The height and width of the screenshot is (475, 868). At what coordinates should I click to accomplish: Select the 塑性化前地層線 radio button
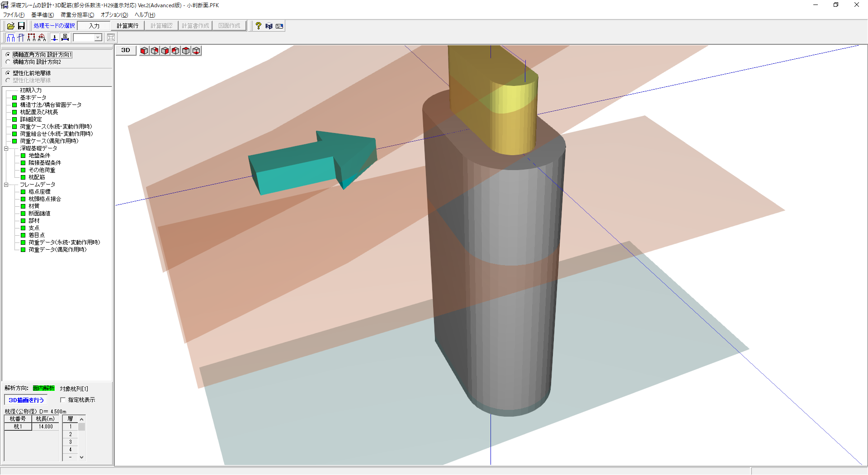(8, 73)
